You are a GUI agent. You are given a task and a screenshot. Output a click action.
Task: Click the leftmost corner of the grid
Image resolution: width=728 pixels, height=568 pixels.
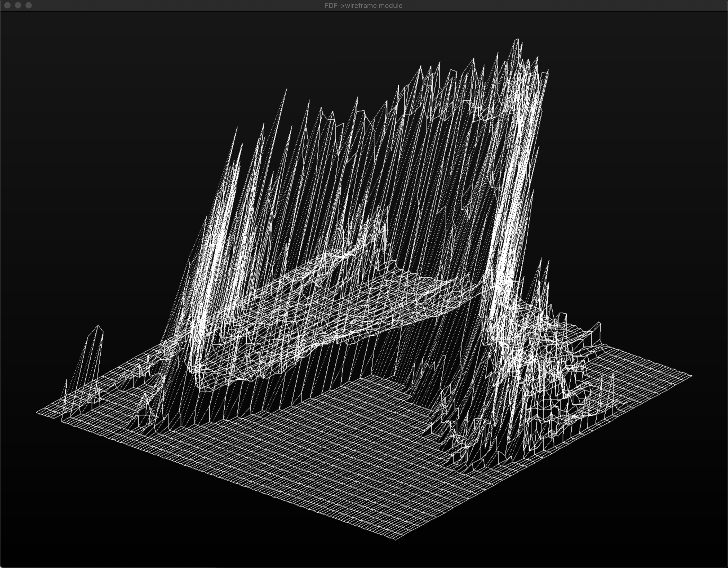[x=37, y=413]
